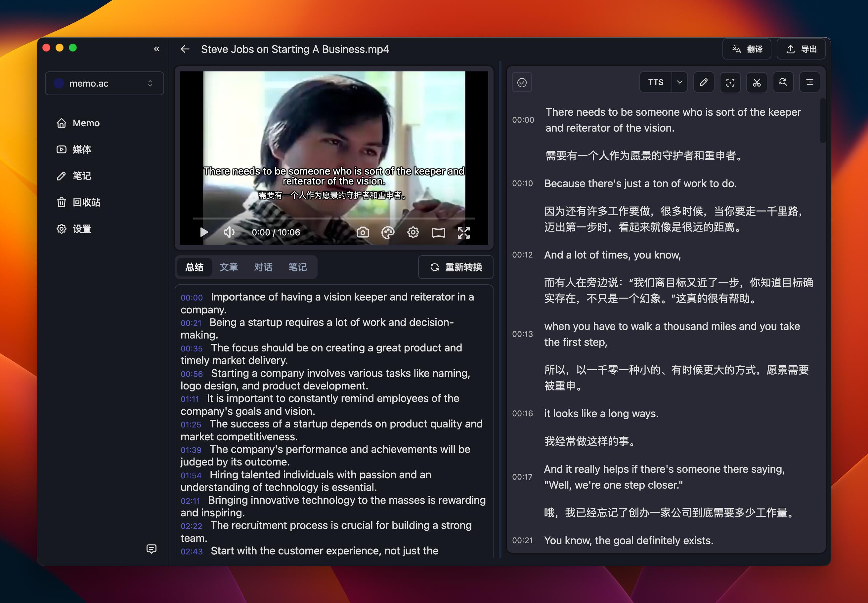Take a video snapshot with camera icon
Viewport: 868px width, 603px height.
pyautogui.click(x=363, y=232)
